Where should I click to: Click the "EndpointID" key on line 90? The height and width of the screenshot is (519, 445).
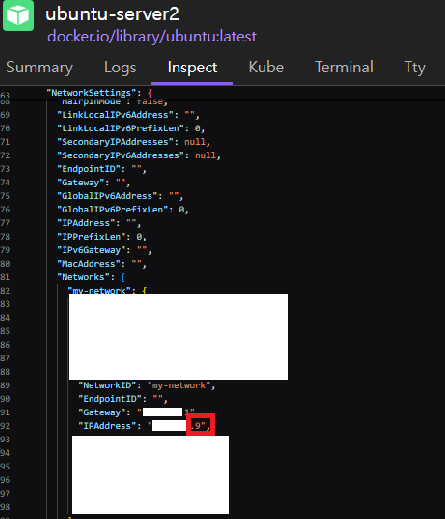[x=110, y=399]
